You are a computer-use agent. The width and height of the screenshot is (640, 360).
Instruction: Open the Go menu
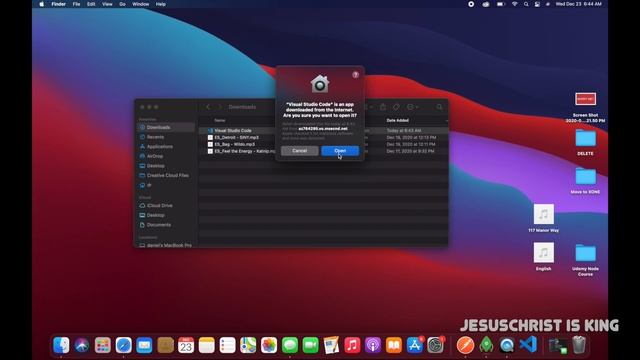(122, 4)
